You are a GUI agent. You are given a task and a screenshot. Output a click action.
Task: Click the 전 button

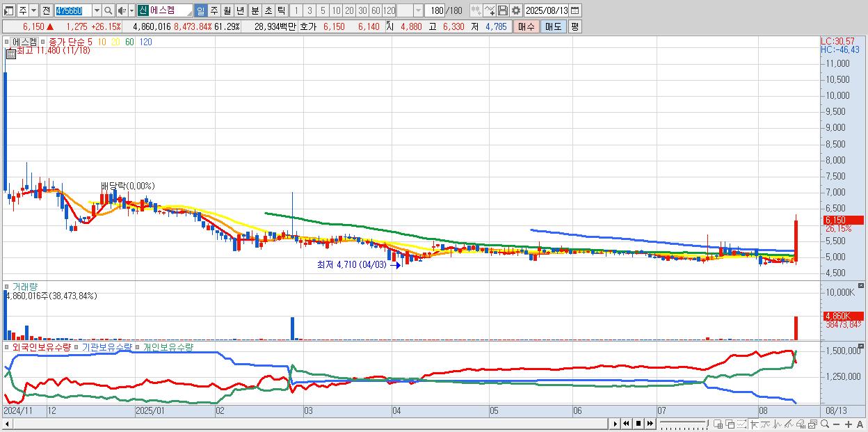coord(46,10)
